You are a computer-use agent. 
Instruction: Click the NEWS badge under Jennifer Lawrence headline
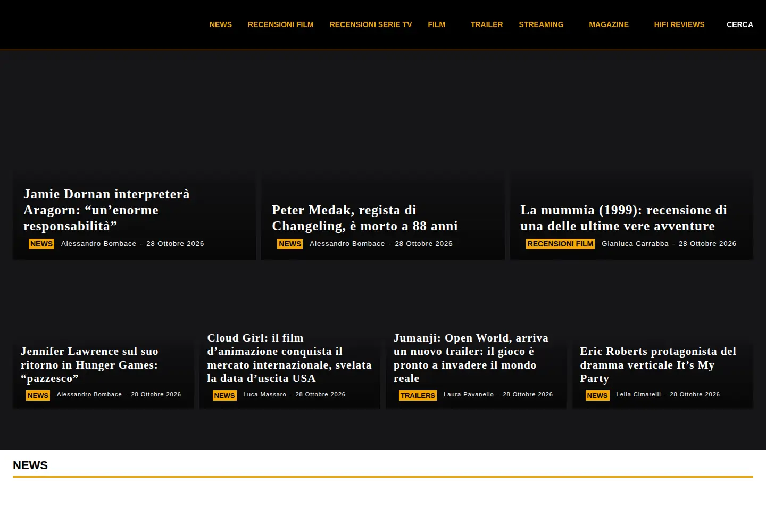tap(38, 395)
